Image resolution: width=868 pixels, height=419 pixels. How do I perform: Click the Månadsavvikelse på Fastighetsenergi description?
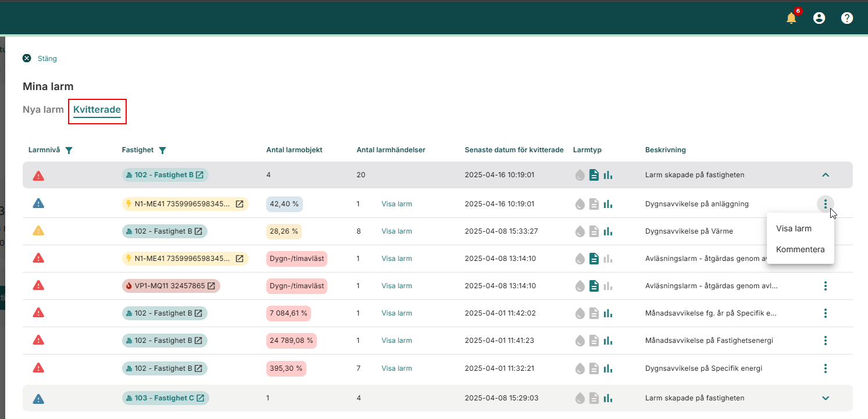709,341
